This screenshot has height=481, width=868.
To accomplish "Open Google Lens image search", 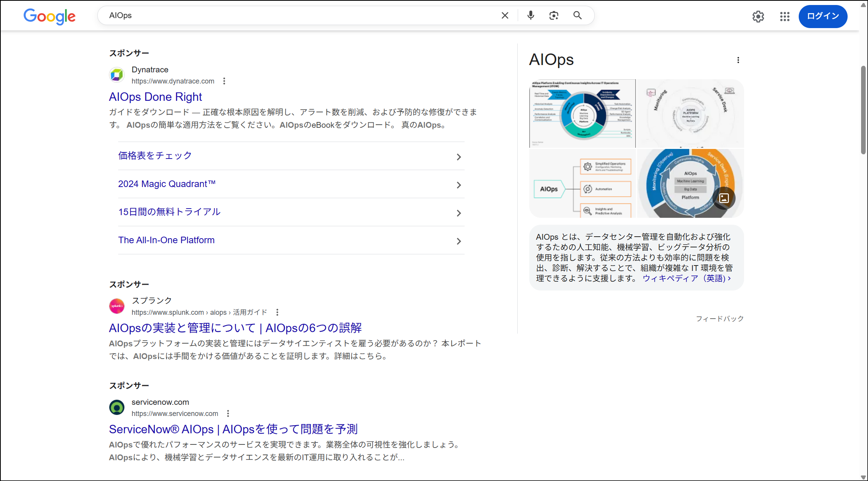I will point(554,15).
